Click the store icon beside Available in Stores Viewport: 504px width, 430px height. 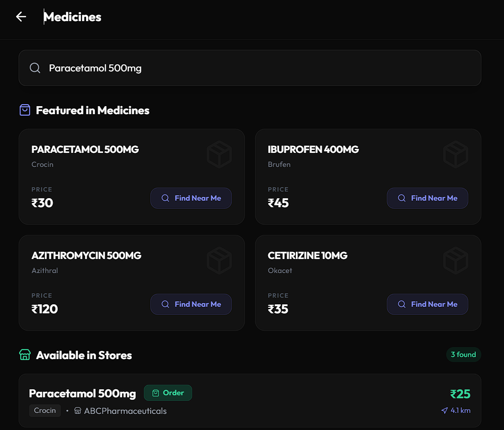coord(25,355)
